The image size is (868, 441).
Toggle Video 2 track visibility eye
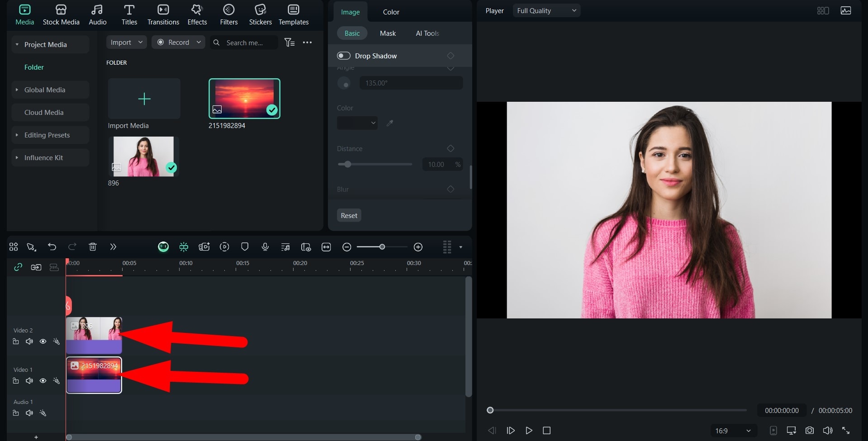(43, 341)
